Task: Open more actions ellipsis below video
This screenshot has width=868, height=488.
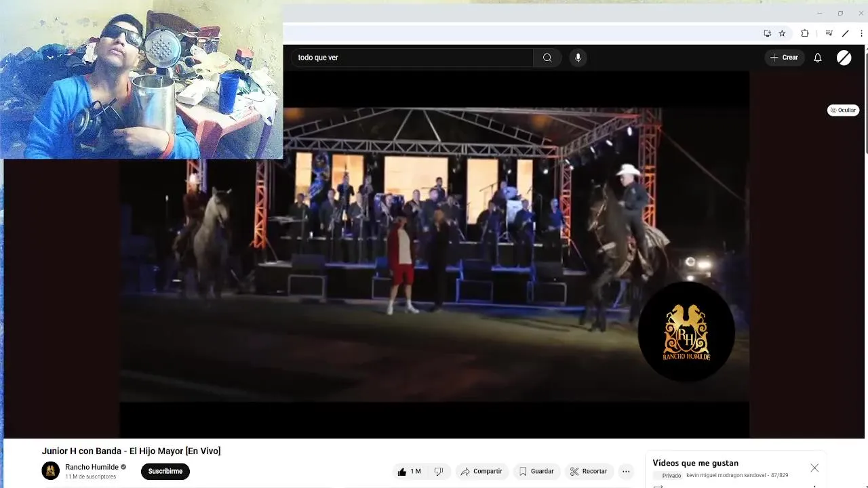Action: coord(626,472)
